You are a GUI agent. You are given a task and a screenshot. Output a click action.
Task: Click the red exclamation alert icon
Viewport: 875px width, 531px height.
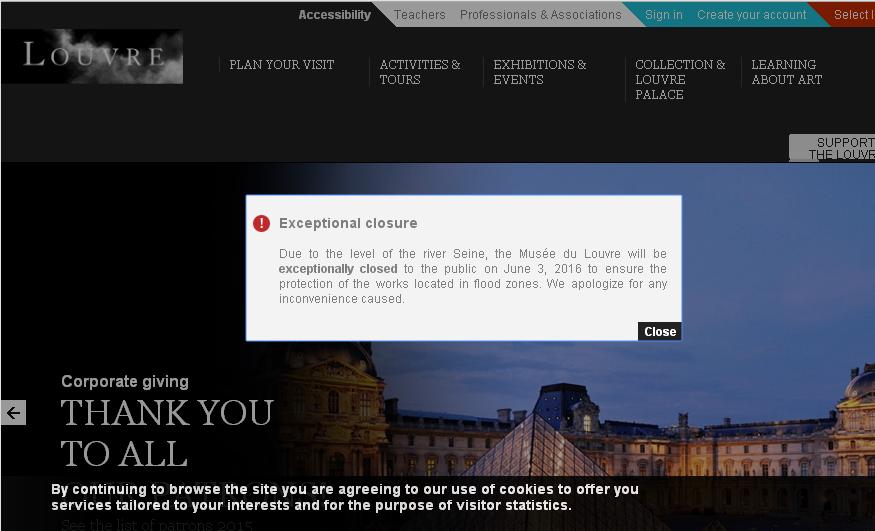coord(261,223)
